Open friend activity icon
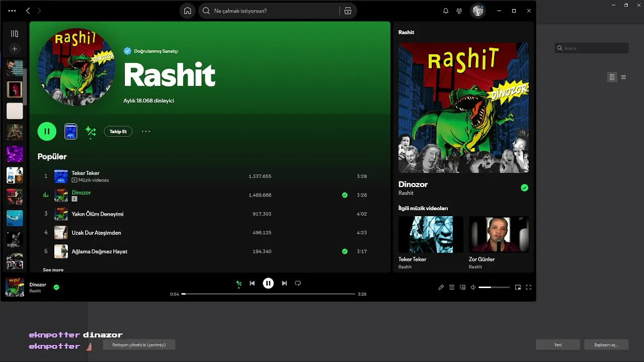The image size is (644, 362). (x=459, y=11)
